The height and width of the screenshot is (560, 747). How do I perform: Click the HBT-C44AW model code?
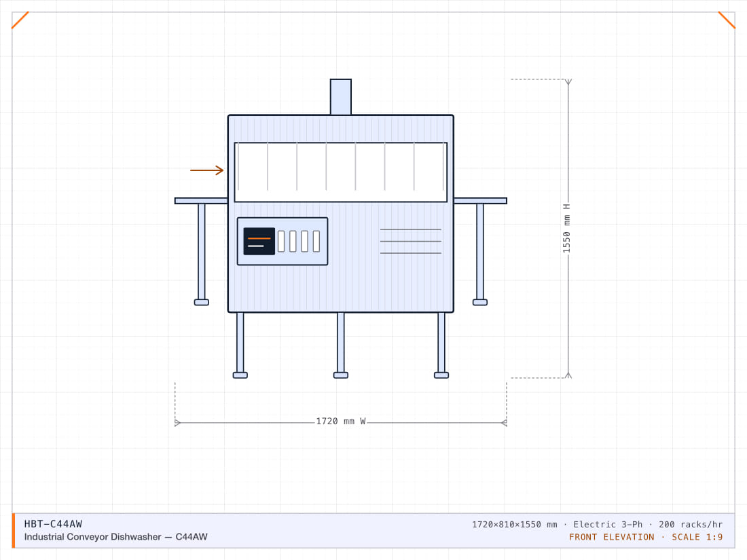(53, 524)
